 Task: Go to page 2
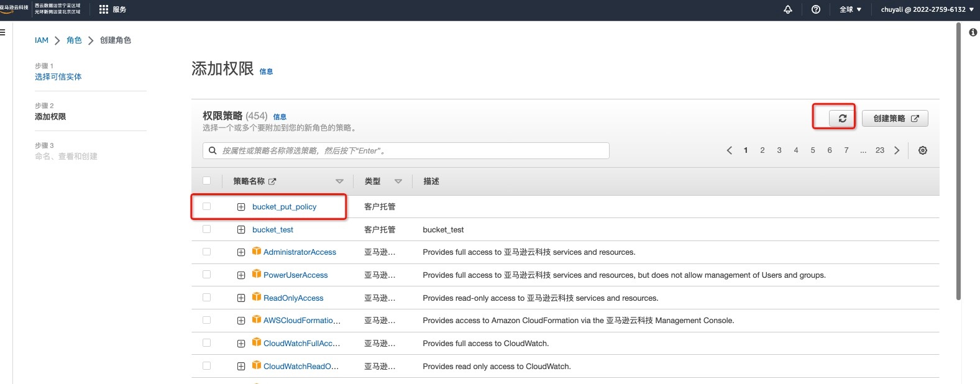tap(762, 150)
